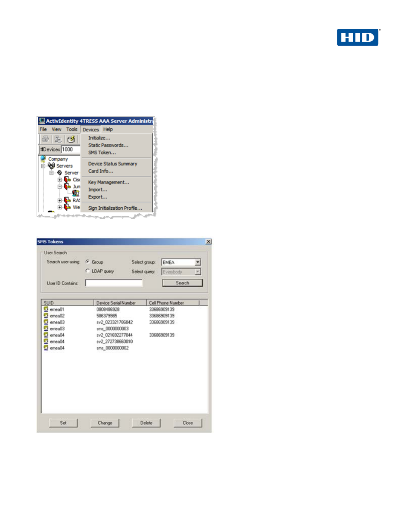
Task: Expand the Cisc gate tree node
Action: coord(60,180)
